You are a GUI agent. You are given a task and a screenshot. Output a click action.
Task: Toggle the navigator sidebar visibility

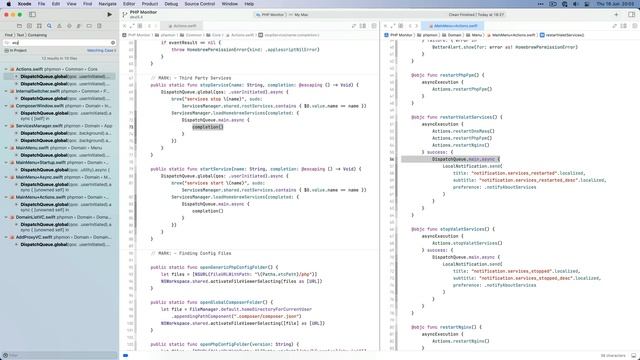point(32,14)
